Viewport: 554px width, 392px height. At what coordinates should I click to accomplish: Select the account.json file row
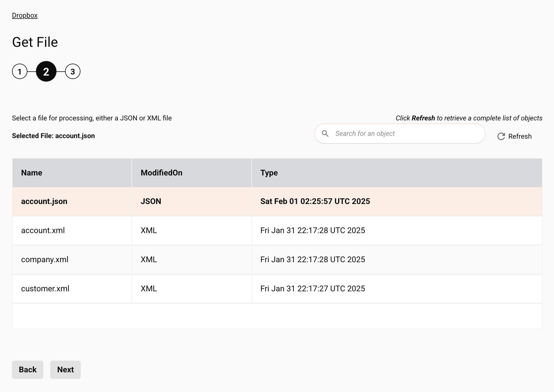pyautogui.click(x=44, y=201)
